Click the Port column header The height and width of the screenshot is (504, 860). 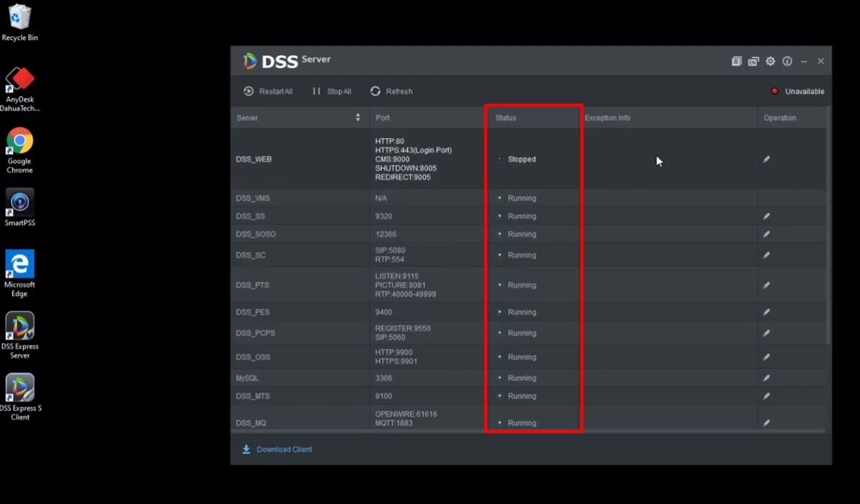pyautogui.click(x=383, y=118)
